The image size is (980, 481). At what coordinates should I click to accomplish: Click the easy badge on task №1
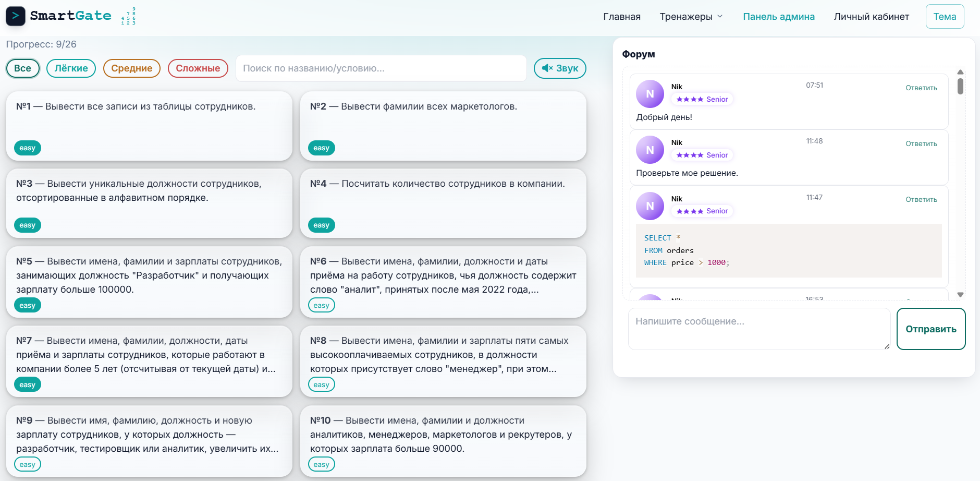pyautogui.click(x=27, y=148)
